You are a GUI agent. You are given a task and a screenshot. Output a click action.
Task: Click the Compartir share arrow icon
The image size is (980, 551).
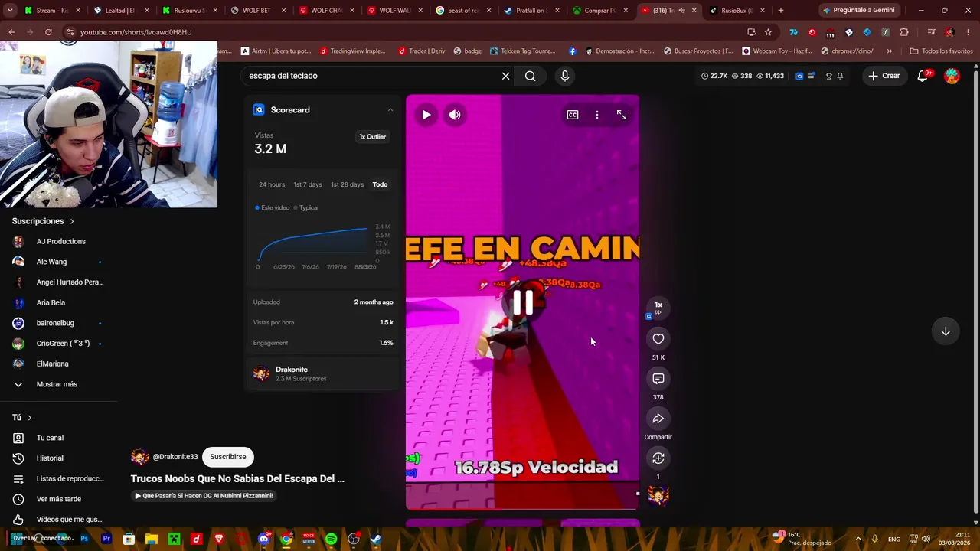[x=658, y=419]
